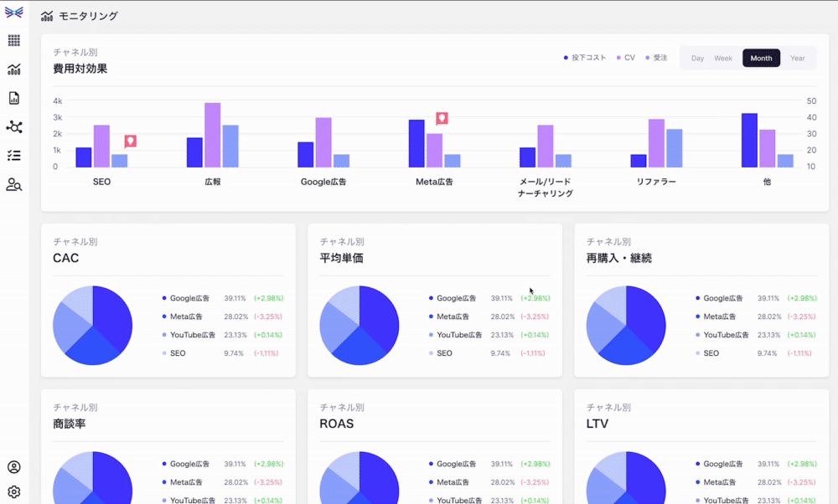The image size is (838, 504).
Task: Click the 商談率 pie chart
Action: click(92, 477)
